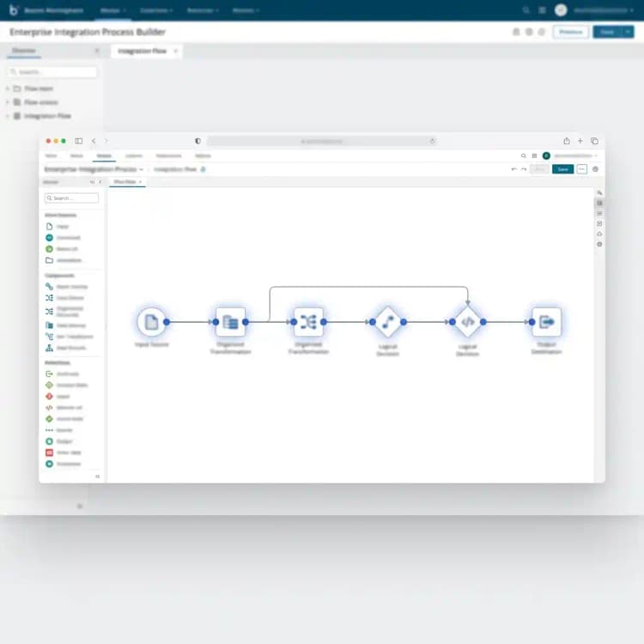Open the third navigation menu dropdown in background header

click(203, 9)
